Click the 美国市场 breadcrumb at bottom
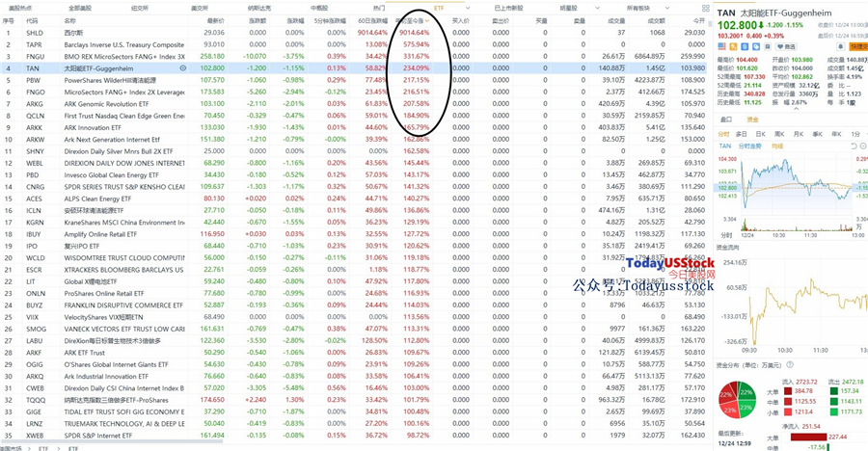 click(12, 448)
